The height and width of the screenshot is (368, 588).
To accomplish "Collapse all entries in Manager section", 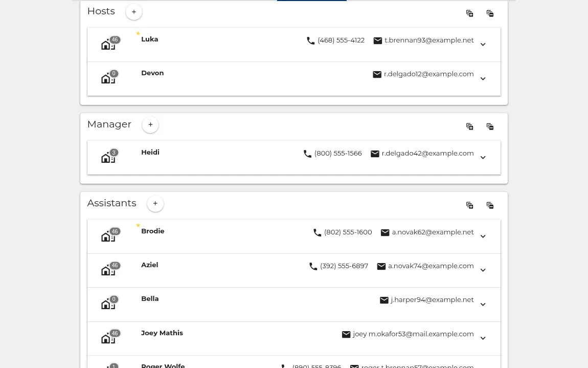I will tap(490, 126).
